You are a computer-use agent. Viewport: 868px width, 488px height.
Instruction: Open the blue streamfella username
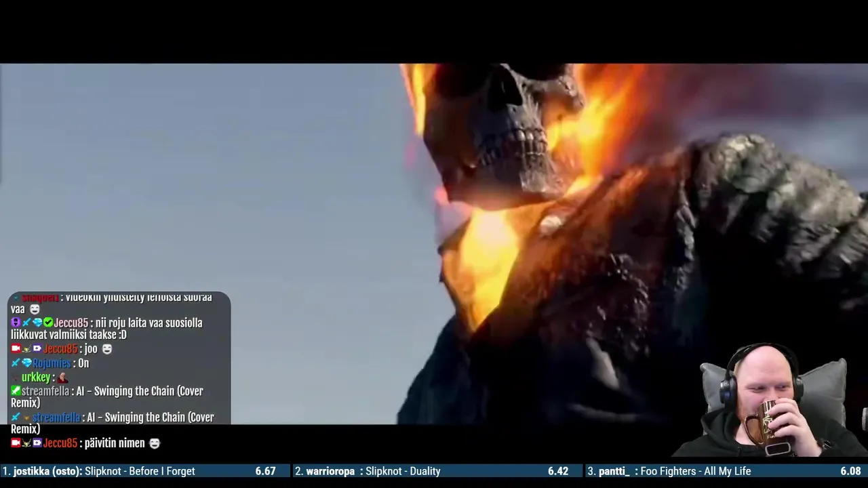[56, 418]
